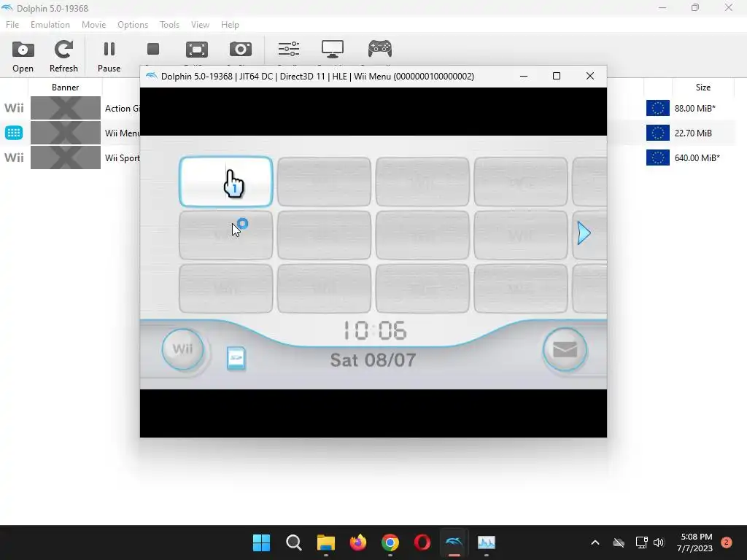This screenshot has width=747, height=560.
Task: Click the Banner column header
Action: [65, 87]
